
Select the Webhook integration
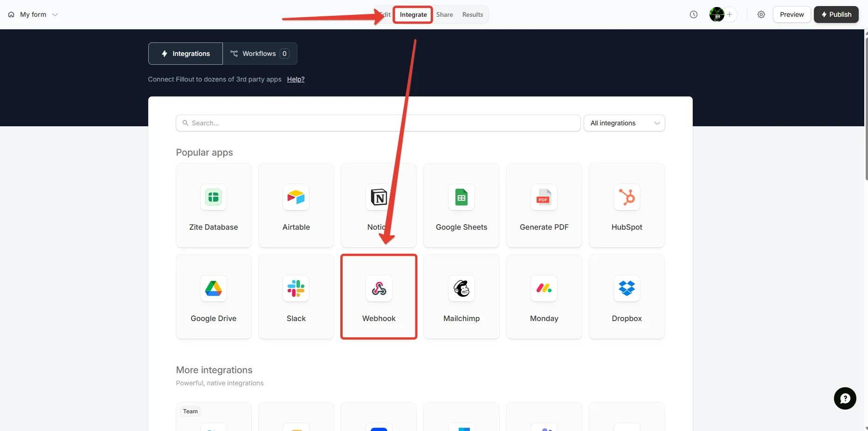379,296
